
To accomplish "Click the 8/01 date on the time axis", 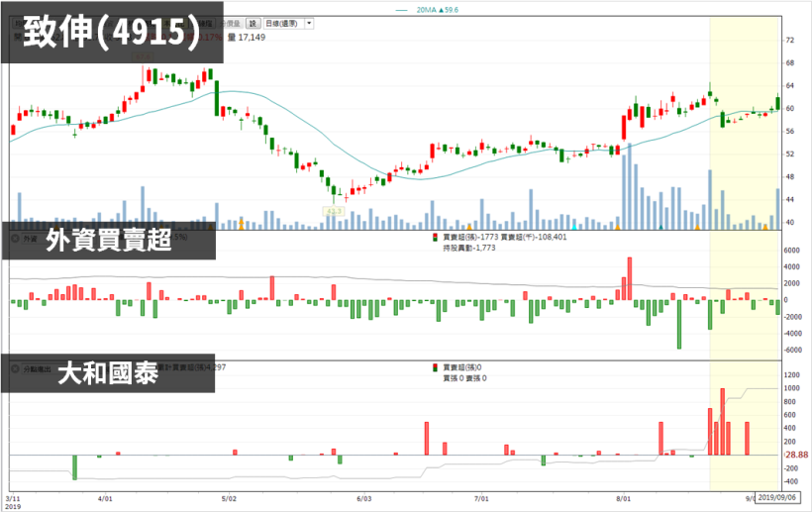I will click(x=624, y=499).
